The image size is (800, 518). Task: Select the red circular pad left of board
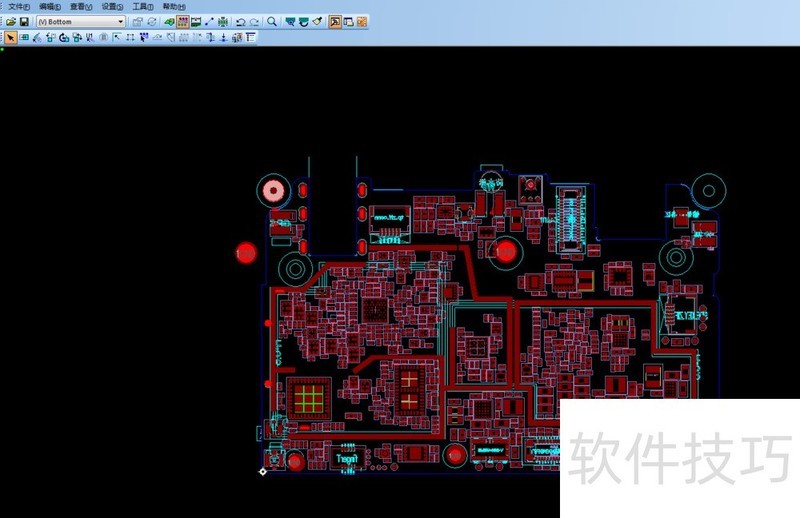point(245,253)
